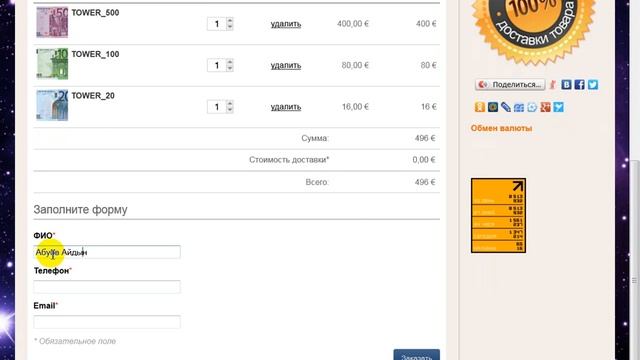
Task: Open the TOWER_20 banknote thumbnail
Action: click(52, 105)
